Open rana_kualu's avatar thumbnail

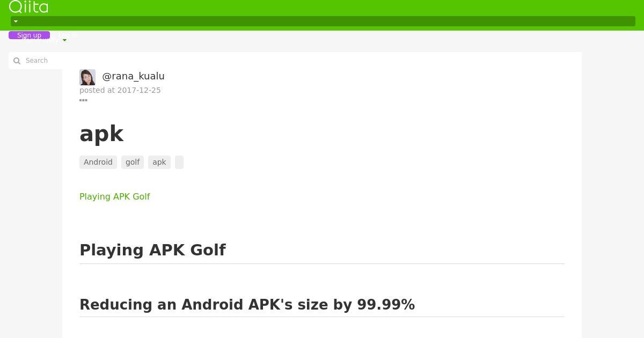click(x=87, y=77)
